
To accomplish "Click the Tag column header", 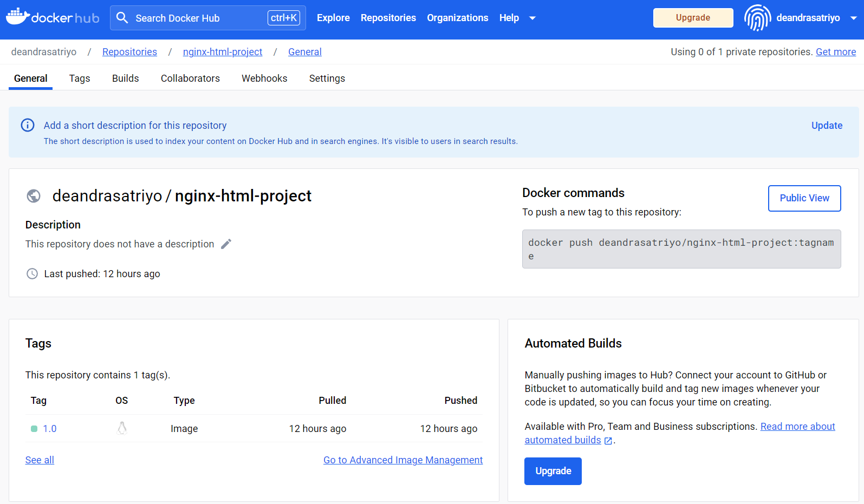I will click(38, 401).
